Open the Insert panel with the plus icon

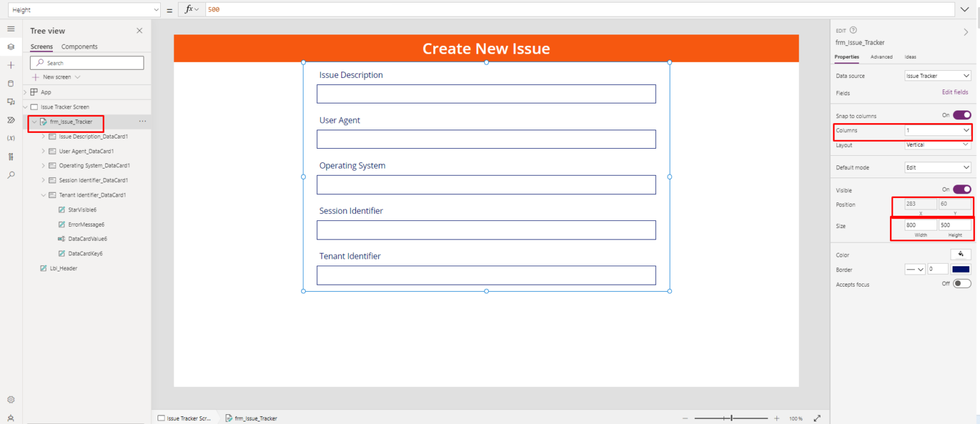(10, 64)
